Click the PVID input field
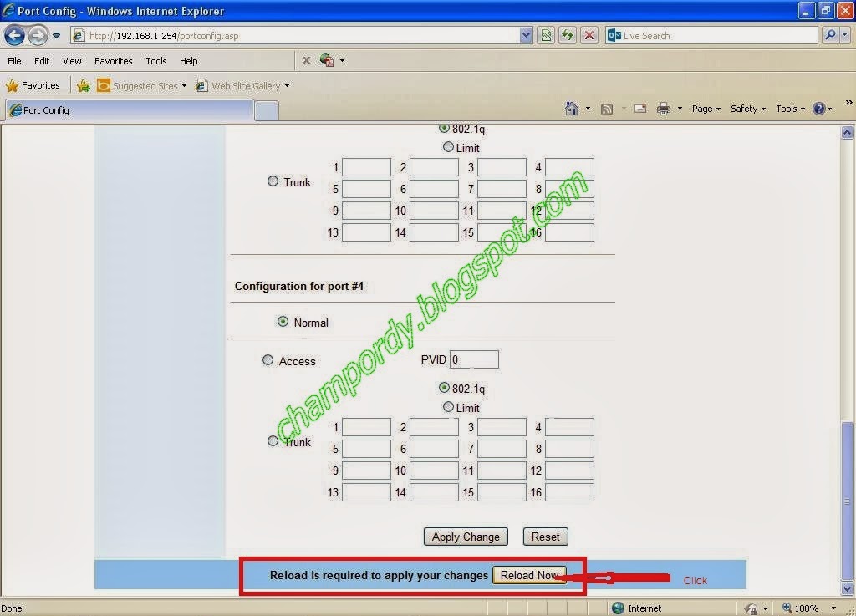Screen dimensions: 856x616 (474, 359)
